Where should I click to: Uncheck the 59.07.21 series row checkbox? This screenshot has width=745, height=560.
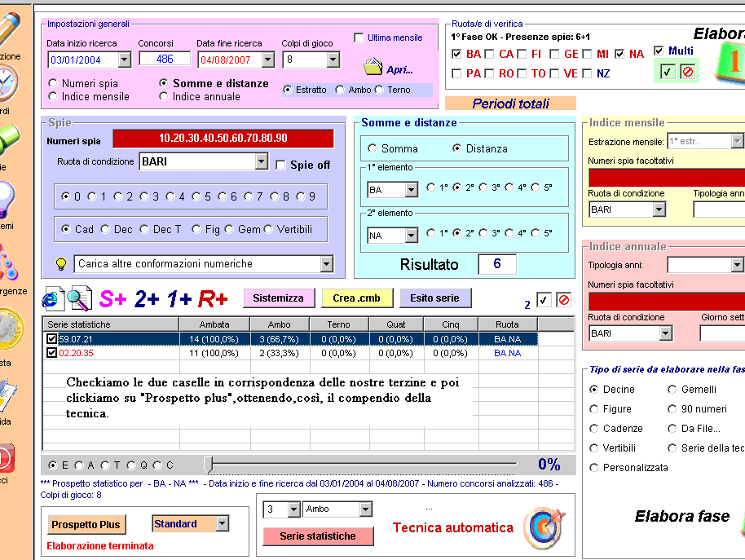pos(52,338)
